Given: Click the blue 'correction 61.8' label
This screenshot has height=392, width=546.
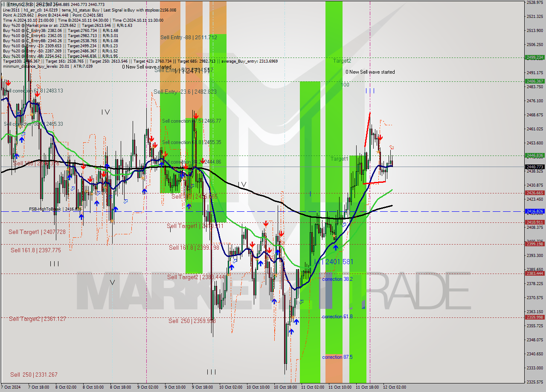Looking at the screenshot, I should [337, 317].
